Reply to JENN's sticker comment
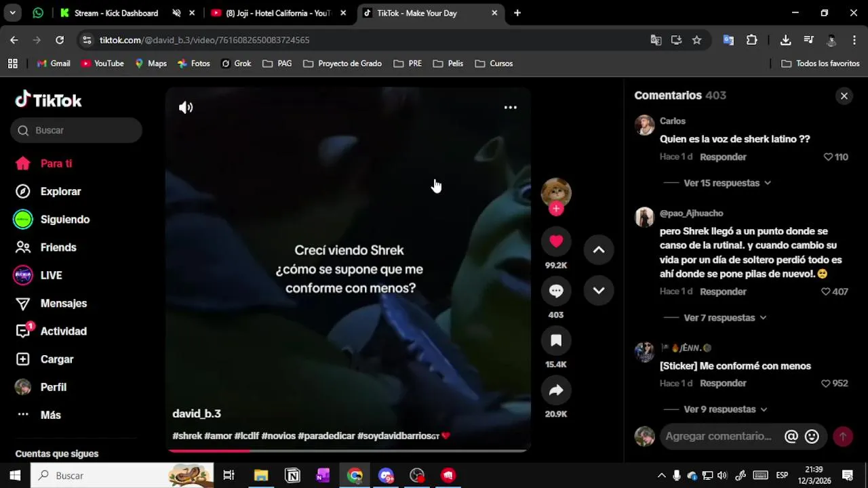 pos(723,383)
